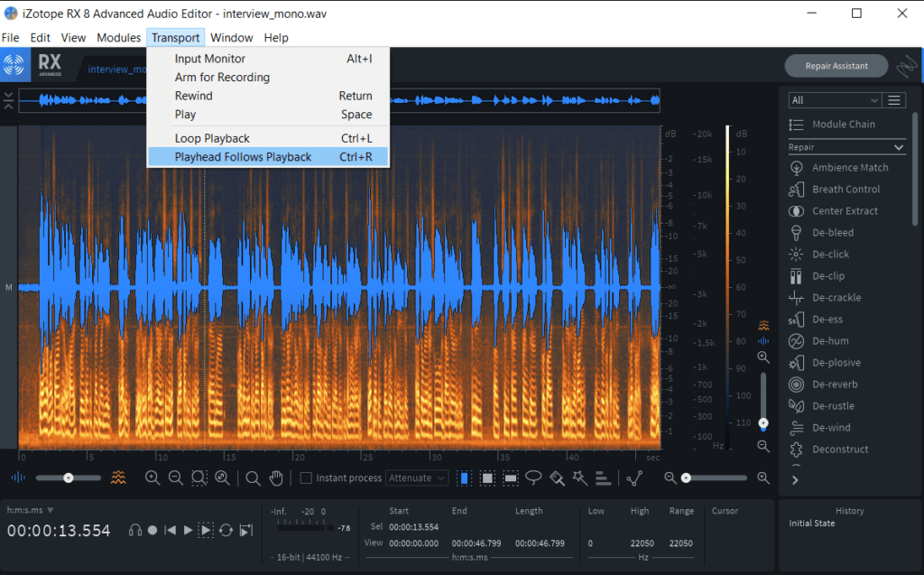This screenshot has width=924, height=575.
Task: Select the lasso selection tool
Action: tap(534, 478)
